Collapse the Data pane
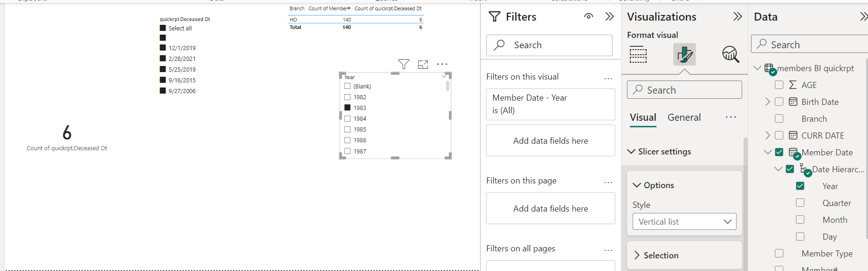The width and height of the screenshot is (868, 271). click(x=864, y=16)
